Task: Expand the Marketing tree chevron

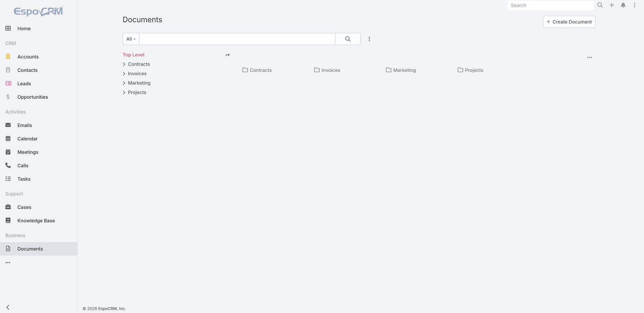Action: [x=124, y=83]
